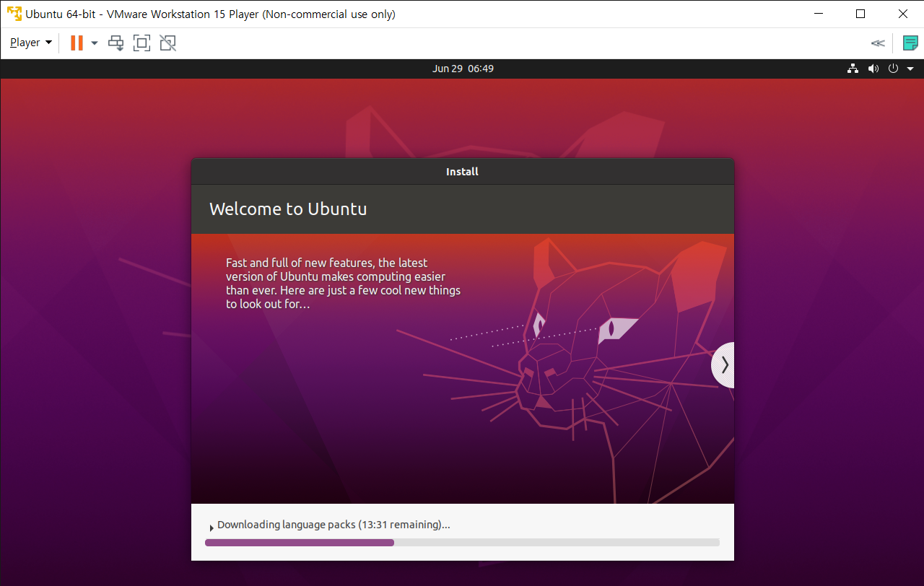This screenshot has height=586, width=924.
Task: Click the double-arrow collapse toolbar icon
Action: coord(878,43)
